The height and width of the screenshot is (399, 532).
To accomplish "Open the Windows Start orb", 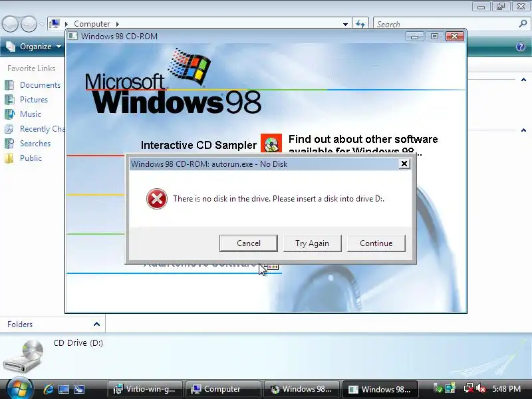I will pos(19,388).
